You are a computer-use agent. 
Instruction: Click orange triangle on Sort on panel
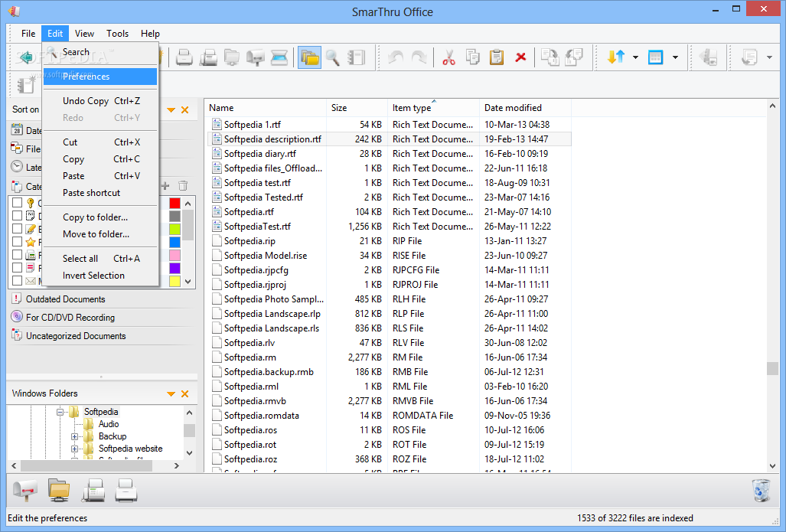[x=171, y=109]
